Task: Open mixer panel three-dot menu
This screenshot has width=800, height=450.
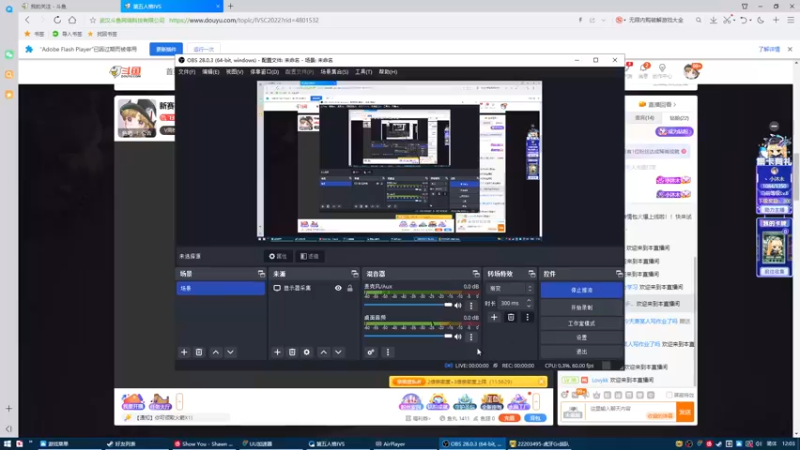Action: 388,352
